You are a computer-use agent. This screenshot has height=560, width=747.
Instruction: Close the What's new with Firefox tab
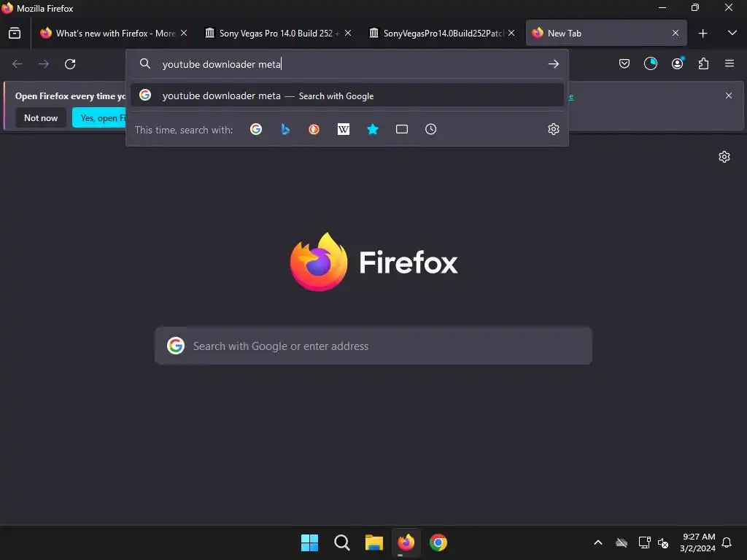tap(184, 34)
